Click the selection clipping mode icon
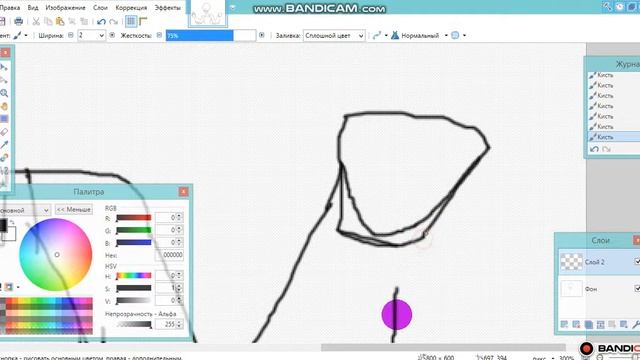The height and width of the screenshot is (360, 640). coord(455,36)
